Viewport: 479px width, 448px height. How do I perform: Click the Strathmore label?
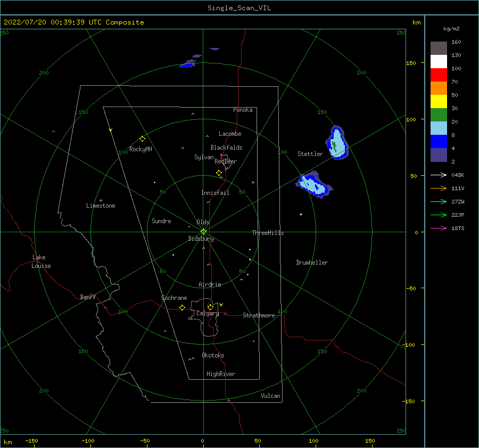(x=259, y=315)
